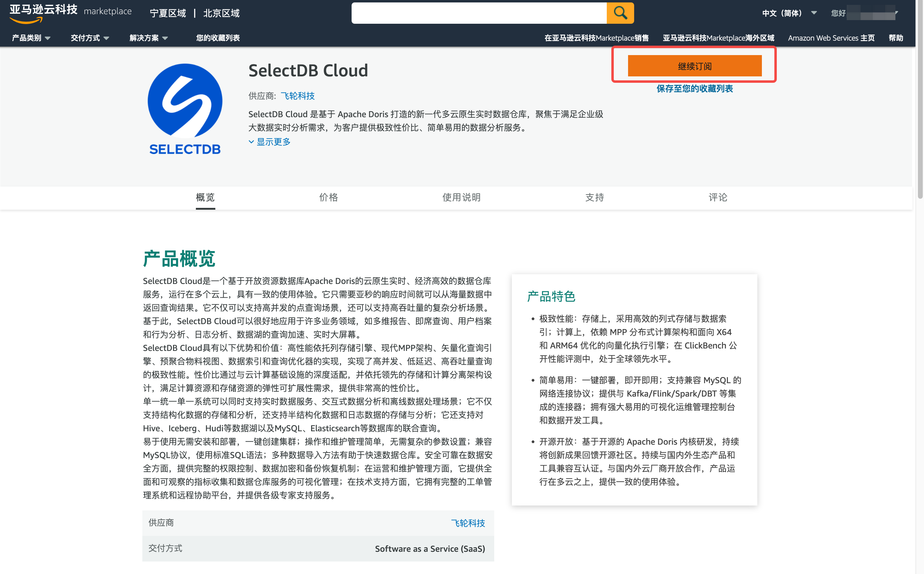924x574 pixels.
Task: Click the 交付方式 row label in table
Action: pos(165,548)
